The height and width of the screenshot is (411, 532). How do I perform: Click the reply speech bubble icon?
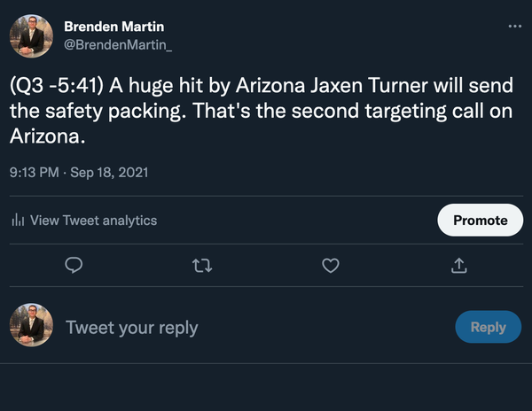pyautogui.click(x=74, y=266)
